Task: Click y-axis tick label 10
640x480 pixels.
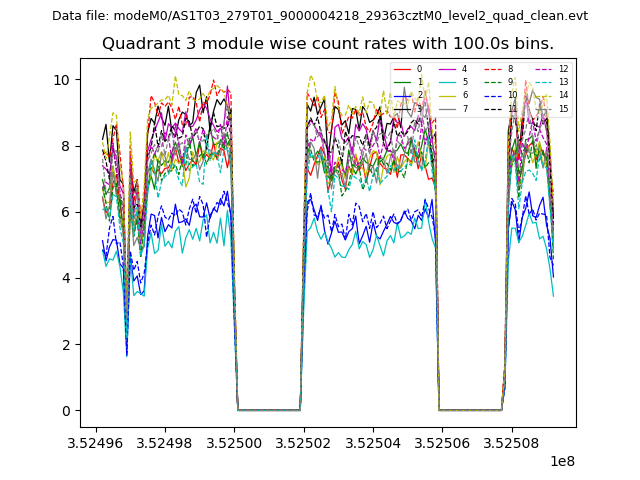Action: [62, 80]
